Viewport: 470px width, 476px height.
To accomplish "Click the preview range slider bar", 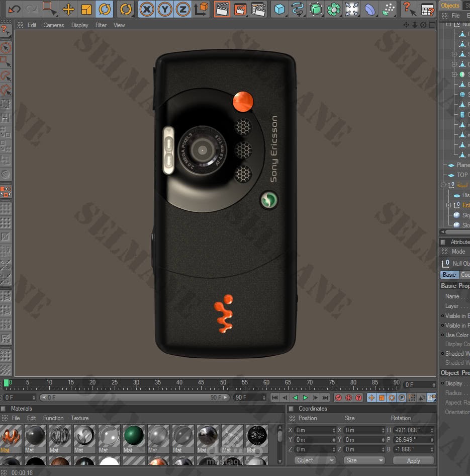I will [134, 398].
